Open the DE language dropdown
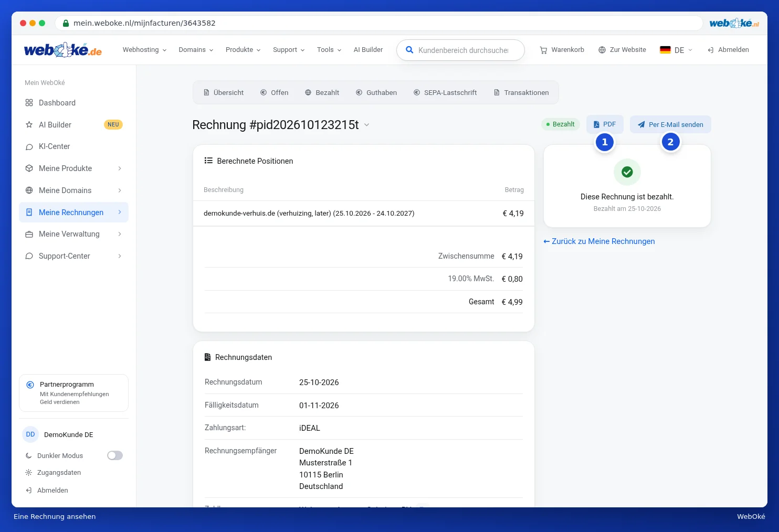 (x=676, y=50)
